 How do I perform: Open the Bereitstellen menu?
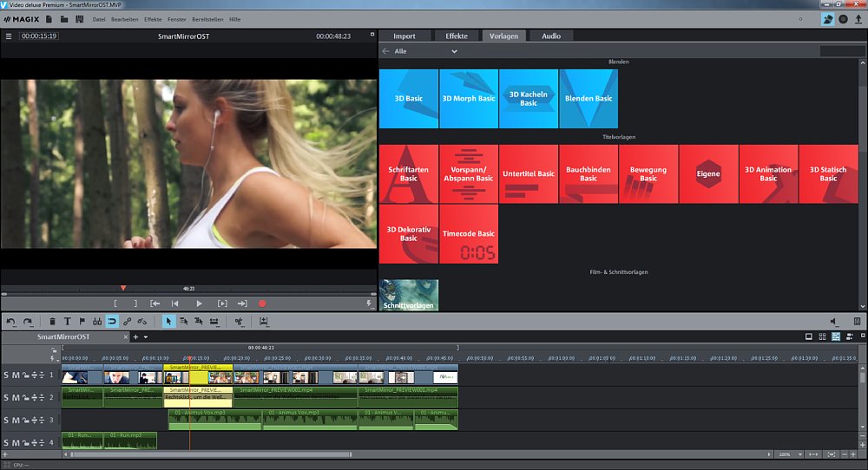(207, 19)
